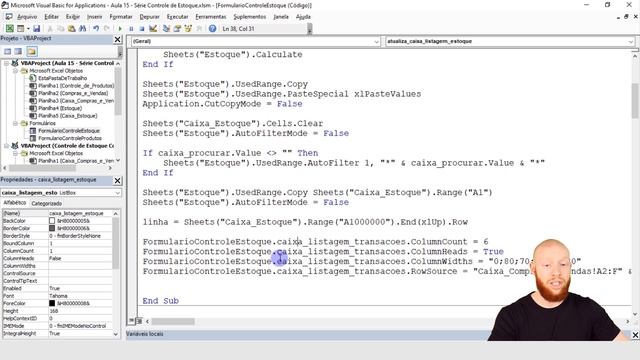Select FormularioControleEstoque form item
640x360 pixels.
[69, 131]
